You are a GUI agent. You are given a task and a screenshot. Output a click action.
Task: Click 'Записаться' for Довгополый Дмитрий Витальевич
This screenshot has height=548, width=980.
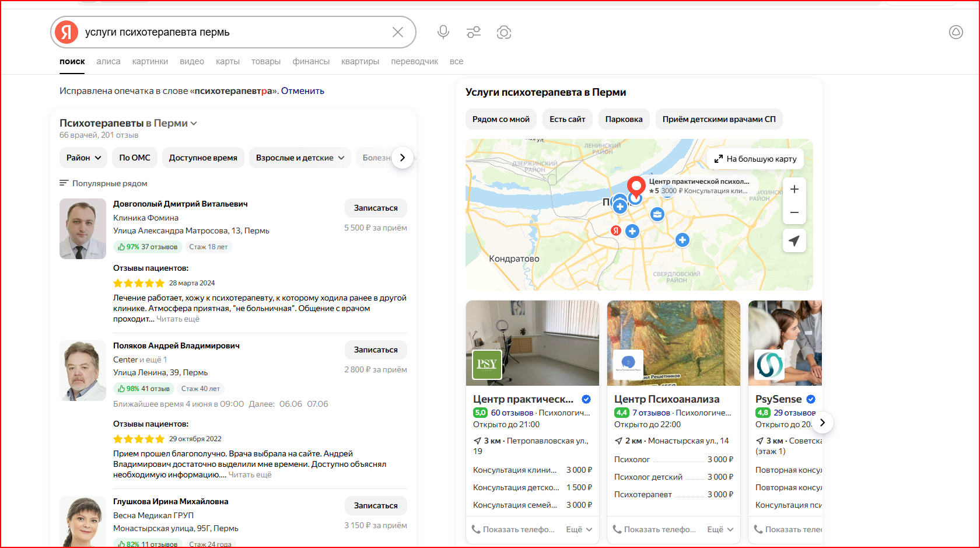pyautogui.click(x=376, y=208)
